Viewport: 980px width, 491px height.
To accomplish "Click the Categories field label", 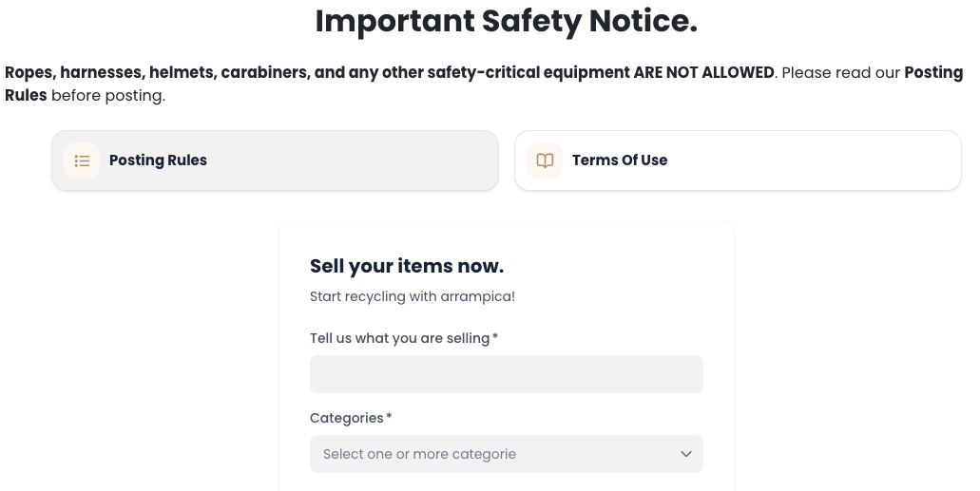I will 347,418.
